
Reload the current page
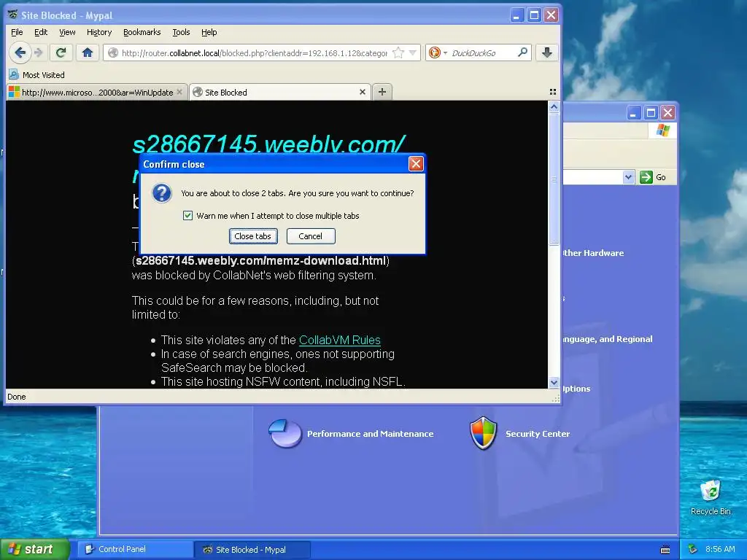pyautogui.click(x=61, y=52)
